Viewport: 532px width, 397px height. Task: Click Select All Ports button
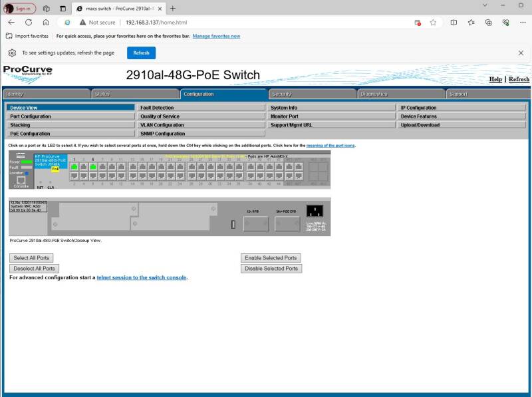coord(31,258)
